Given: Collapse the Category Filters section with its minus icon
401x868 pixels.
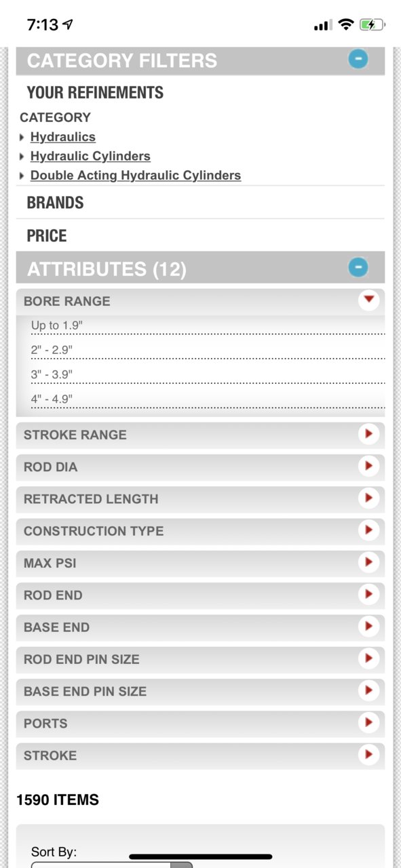Looking at the screenshot, I should pyautogui.click(x=358, y=60).
